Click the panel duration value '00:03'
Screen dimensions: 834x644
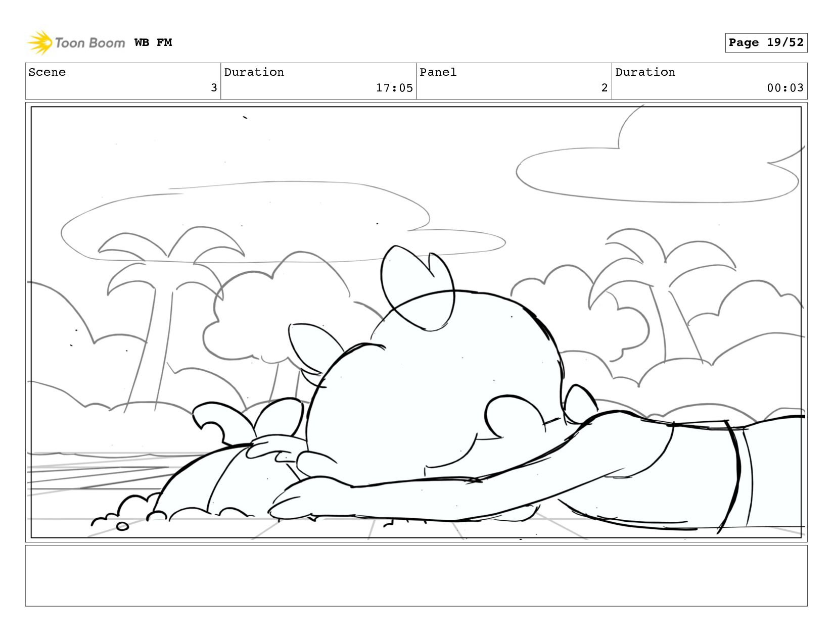coord(785,88)
